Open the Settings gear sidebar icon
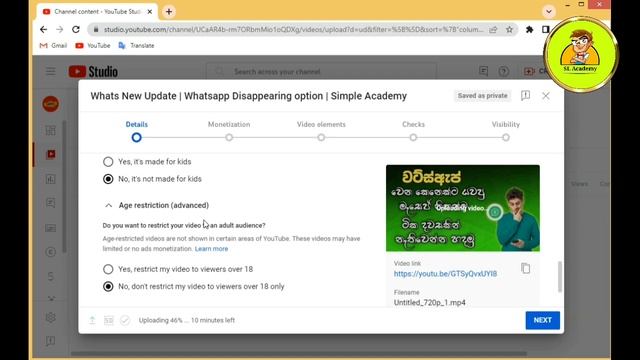Viewport: 640px width, 360px height. point(51,317)
